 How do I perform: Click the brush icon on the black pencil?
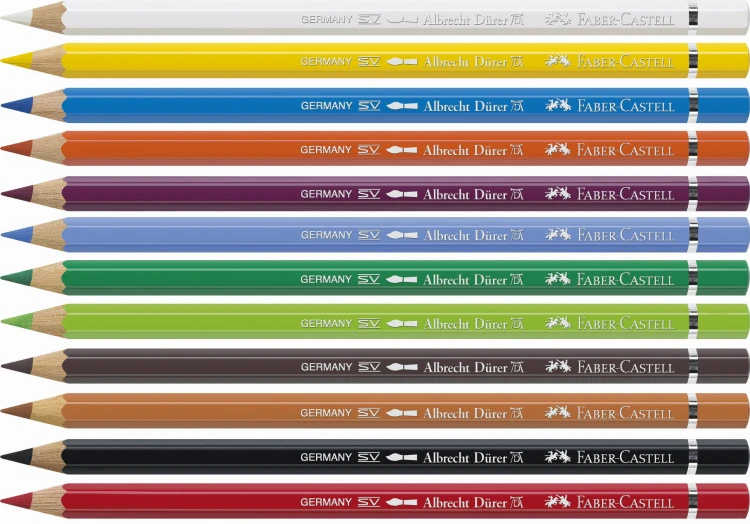coord(402,458)
